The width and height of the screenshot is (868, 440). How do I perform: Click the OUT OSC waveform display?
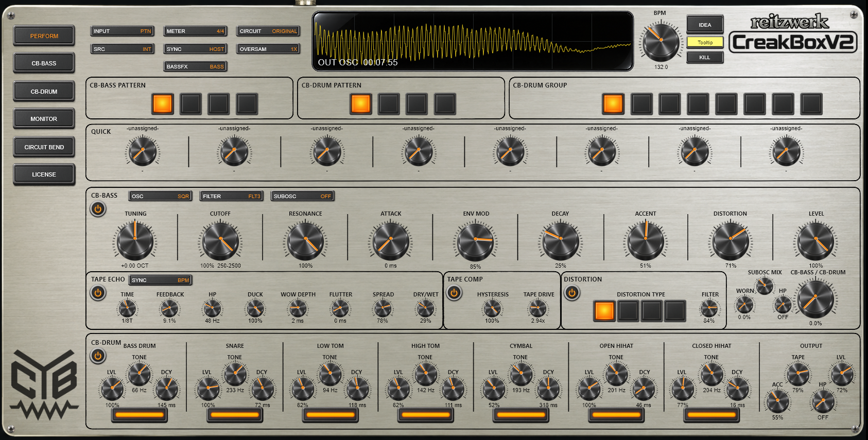point(473,41)
